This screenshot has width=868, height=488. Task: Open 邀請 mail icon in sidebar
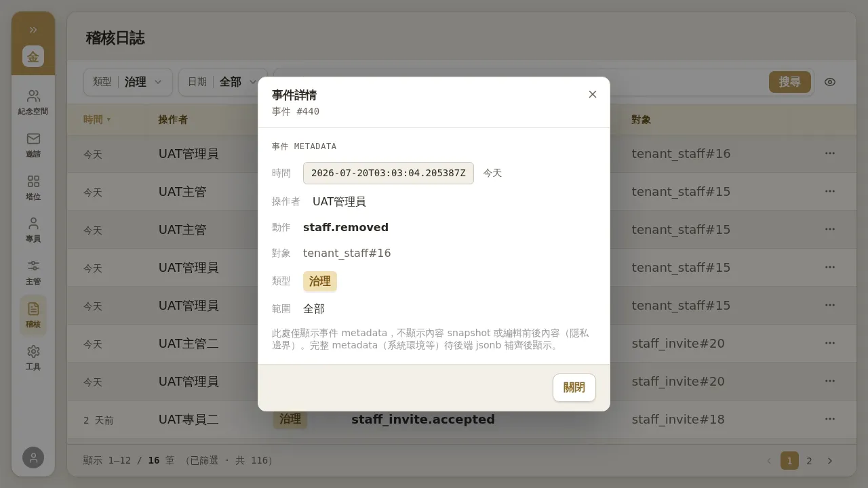[33, 145]
